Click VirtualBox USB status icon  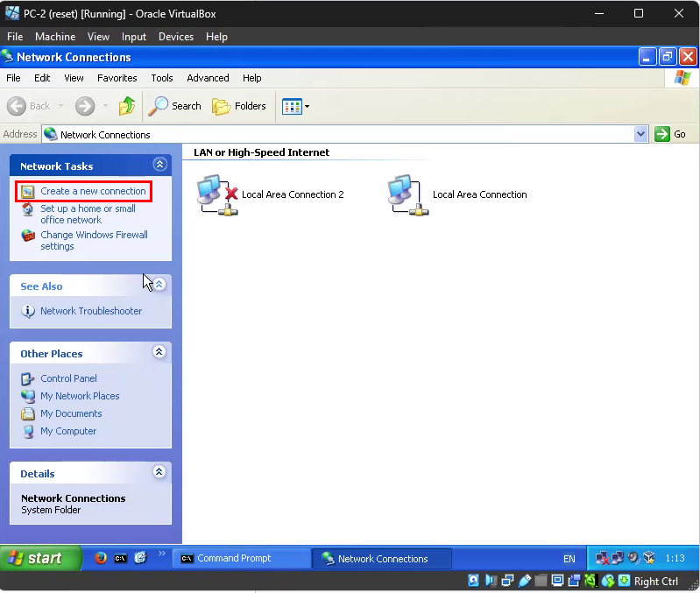pos(525,581)
